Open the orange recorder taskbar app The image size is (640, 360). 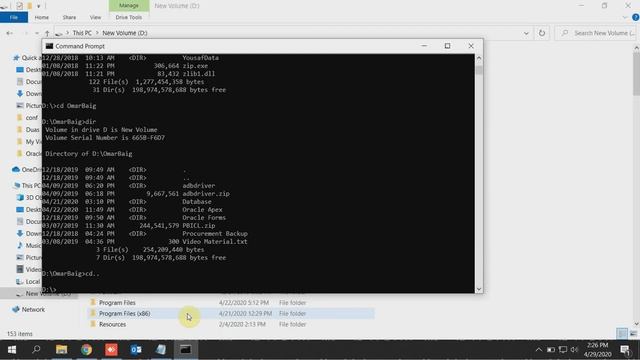coord(111,350)
